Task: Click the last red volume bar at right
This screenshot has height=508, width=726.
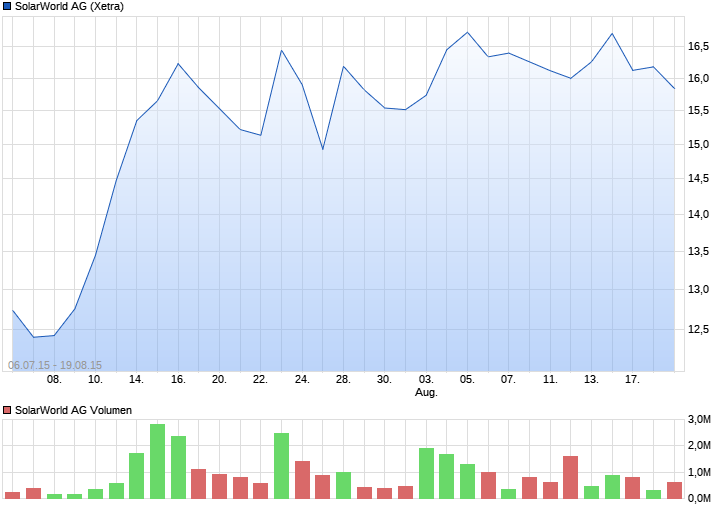Action: pyautogui.click(x=674, y=490)
